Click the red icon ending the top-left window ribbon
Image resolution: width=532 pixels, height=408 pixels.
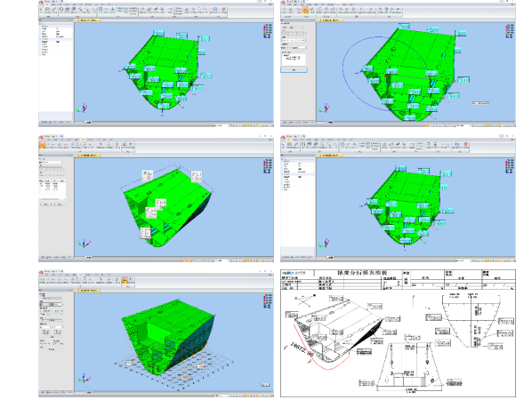click(x=223, y=9)
